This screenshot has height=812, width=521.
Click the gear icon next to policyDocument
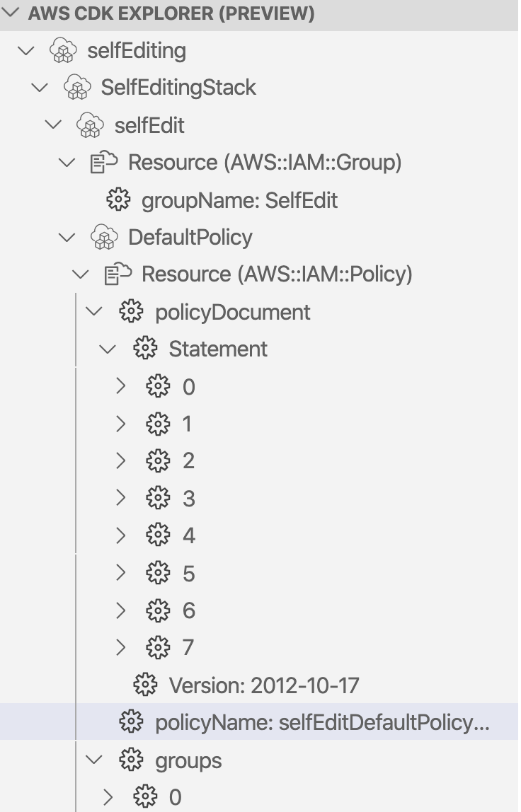pos(131,312)
